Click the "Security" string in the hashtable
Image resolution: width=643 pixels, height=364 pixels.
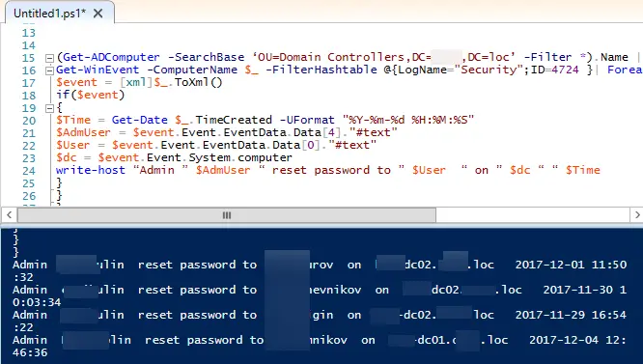489,70
